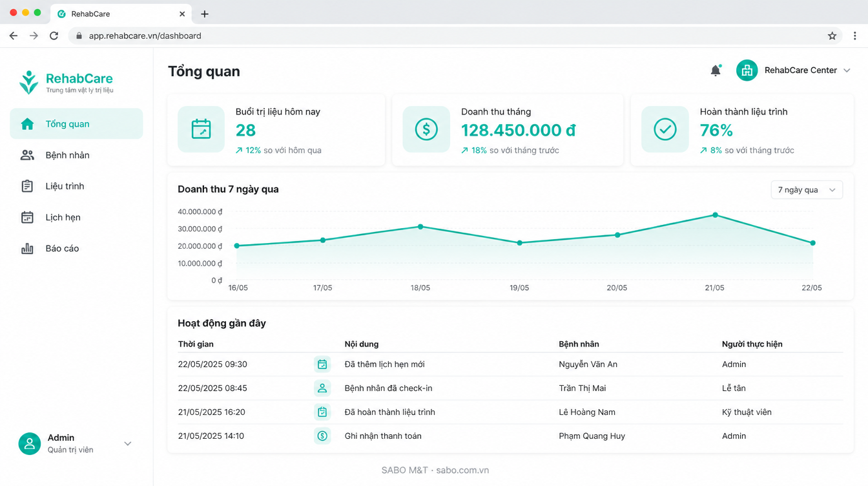The width and height of the screenshot is (868, 486).
Task: Click the calendar icon beside Lịch hẹn
Action: coord(27,217)
